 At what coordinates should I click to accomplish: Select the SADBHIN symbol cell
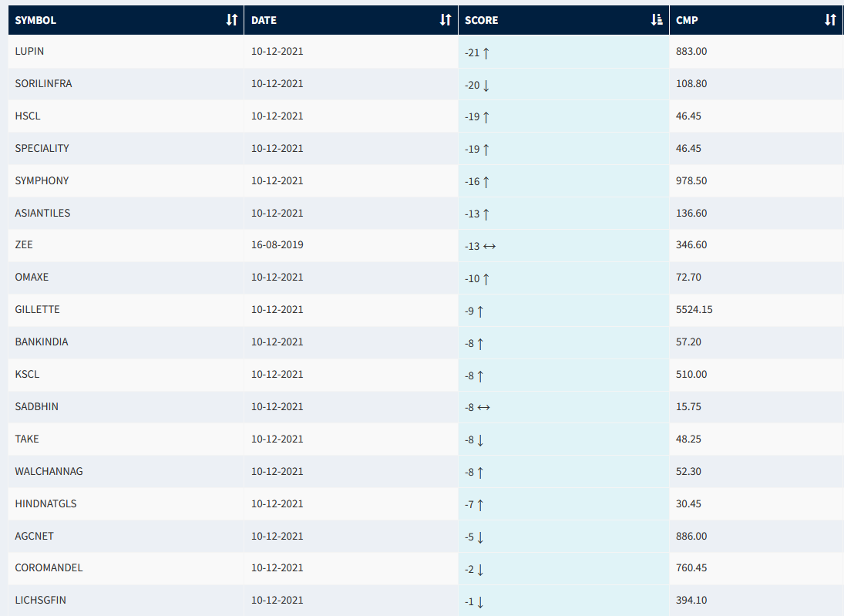[126, 406]
